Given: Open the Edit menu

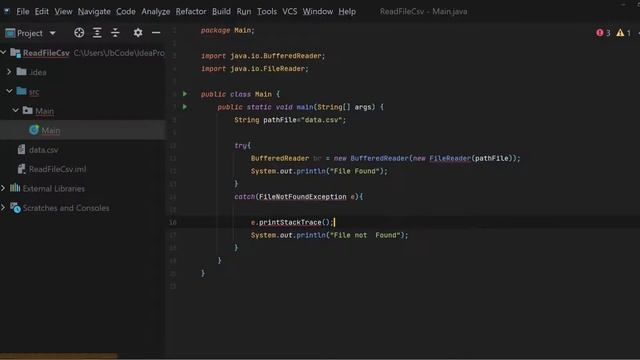Looking at the screenshot, I should click(41, 11).
